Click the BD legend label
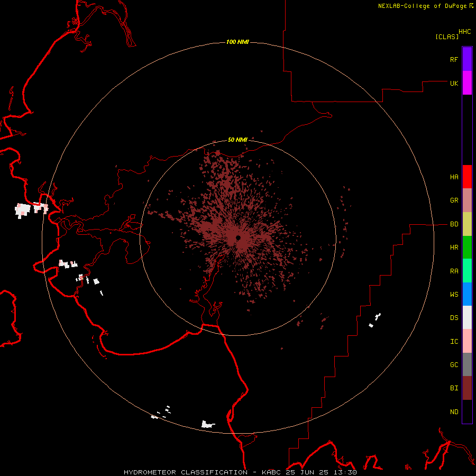Viewport: 476px width, 476px height. click(454, 224)
